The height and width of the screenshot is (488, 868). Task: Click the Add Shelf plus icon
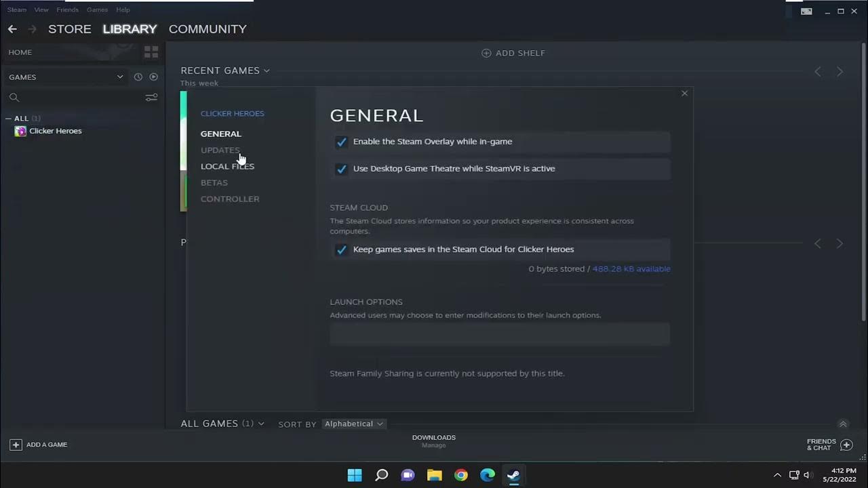(x=486, y=53)
